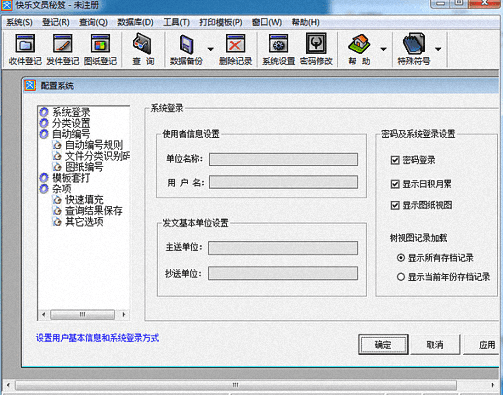Toggle the 密码登录 checkbox
The image size is (503, 395).
[x=395, y=160]
